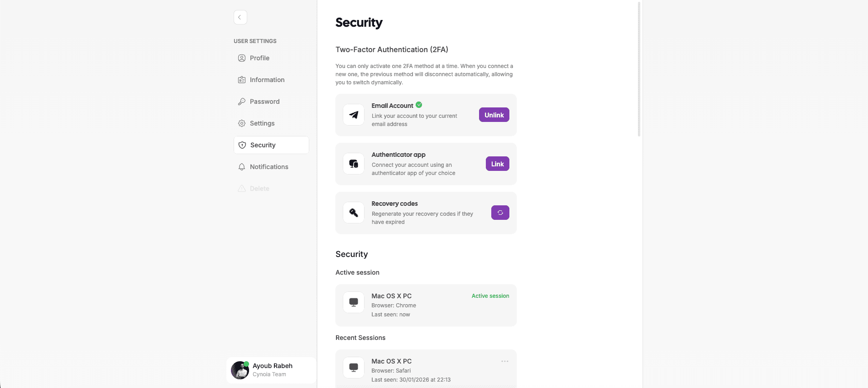Click the Email Account paper plane icon
868x388 pixels.
[x=354, y=115]
